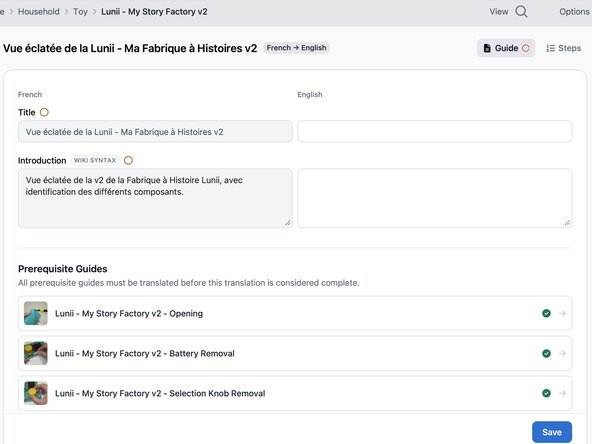The height and width of the screenshot is (444, 592).
Task: Click arrow icon beside Opening guide
Action: [x=562, y=313]
